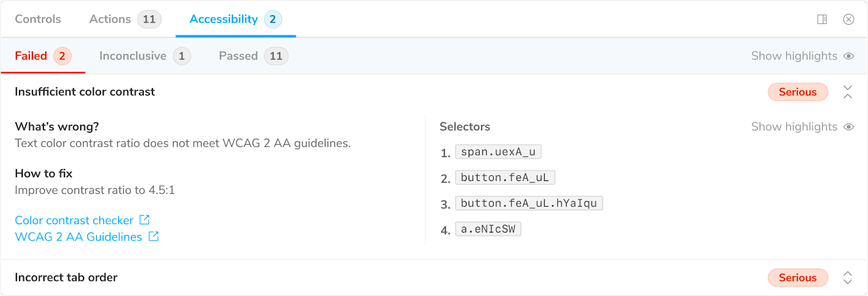
Task: Click the span.uexA_u selector
Action: click(x=498, y=152)
